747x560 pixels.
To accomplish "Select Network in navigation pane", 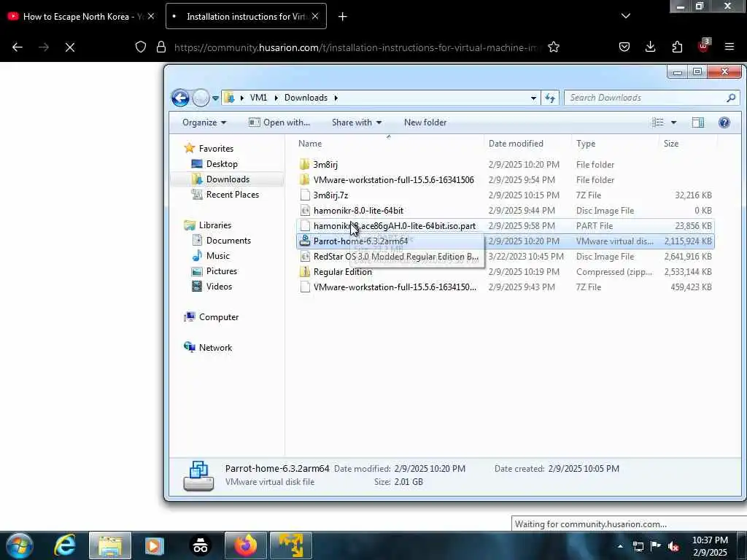I will coord(215,348).
